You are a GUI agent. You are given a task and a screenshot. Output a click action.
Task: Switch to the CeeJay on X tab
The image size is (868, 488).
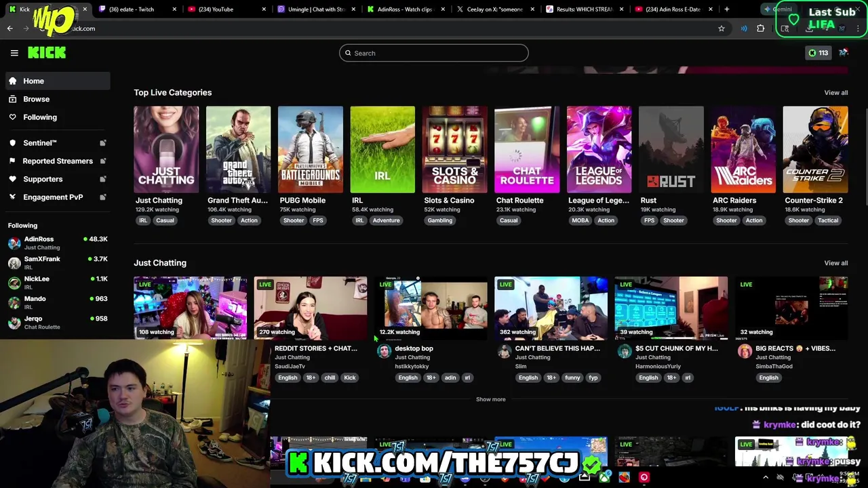tap(495, 9)
